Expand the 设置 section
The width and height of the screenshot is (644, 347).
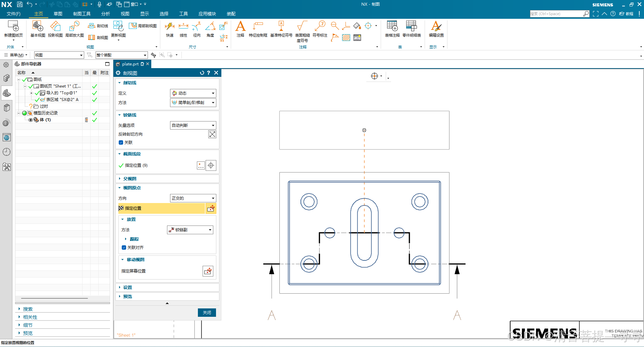[x=128, y=288]
